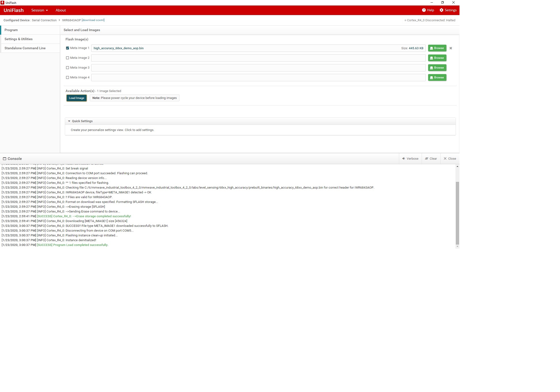Screen dimensions: 560x392
Task: Open the Session dropdown menu
Action: pyautogui.click(x=39, y=10)
